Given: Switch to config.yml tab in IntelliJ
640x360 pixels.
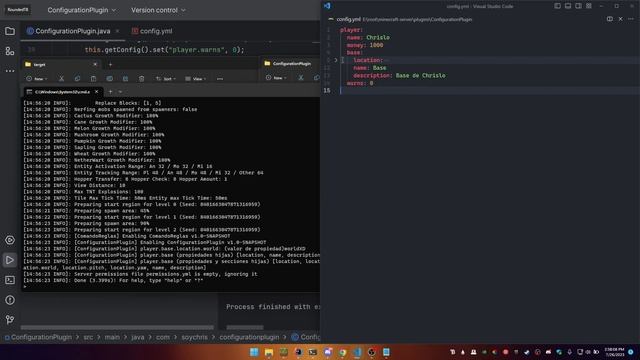Looking at the screenshot, I should (152, 31).
